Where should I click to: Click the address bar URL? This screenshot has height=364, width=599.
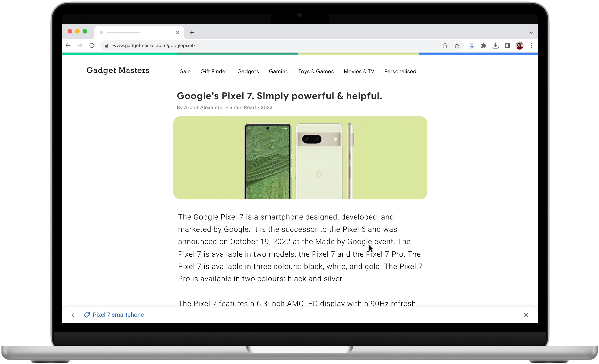pyautogui.click(x=154, y=46)
